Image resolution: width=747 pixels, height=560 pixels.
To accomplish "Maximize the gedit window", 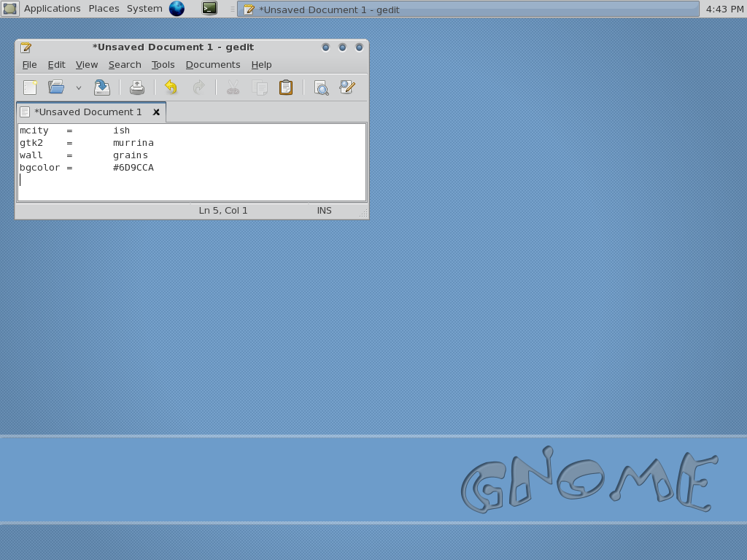I will (x=343, y=47).
